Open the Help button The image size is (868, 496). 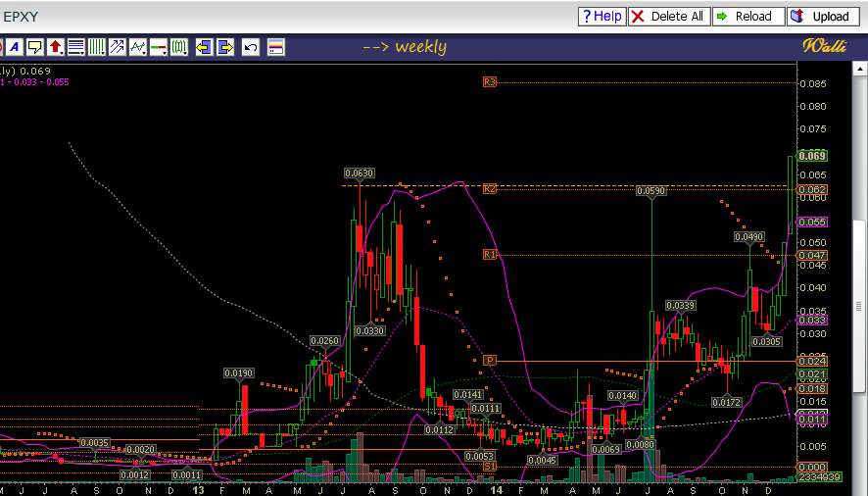point(602,16)
